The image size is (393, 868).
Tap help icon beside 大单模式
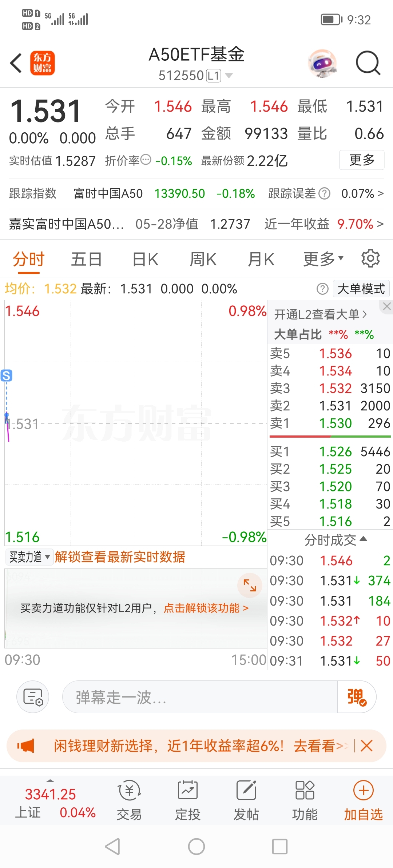tap(322, 289)
